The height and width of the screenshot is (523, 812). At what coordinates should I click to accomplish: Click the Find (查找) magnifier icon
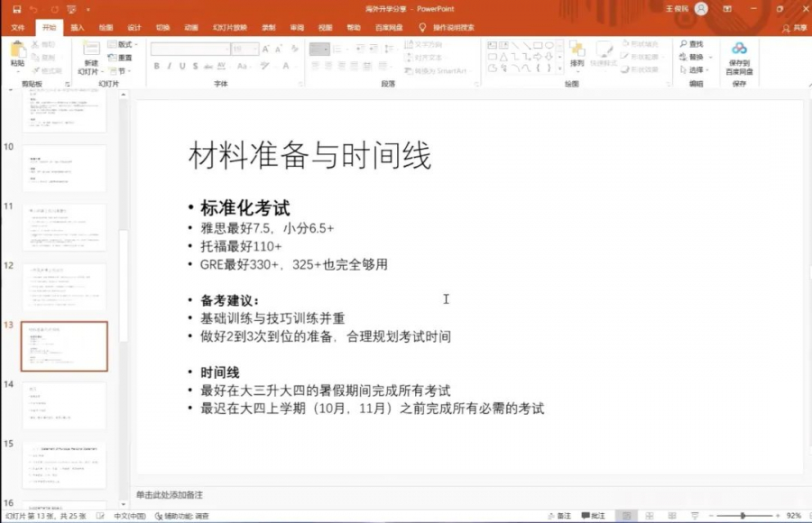click(685, 43)
